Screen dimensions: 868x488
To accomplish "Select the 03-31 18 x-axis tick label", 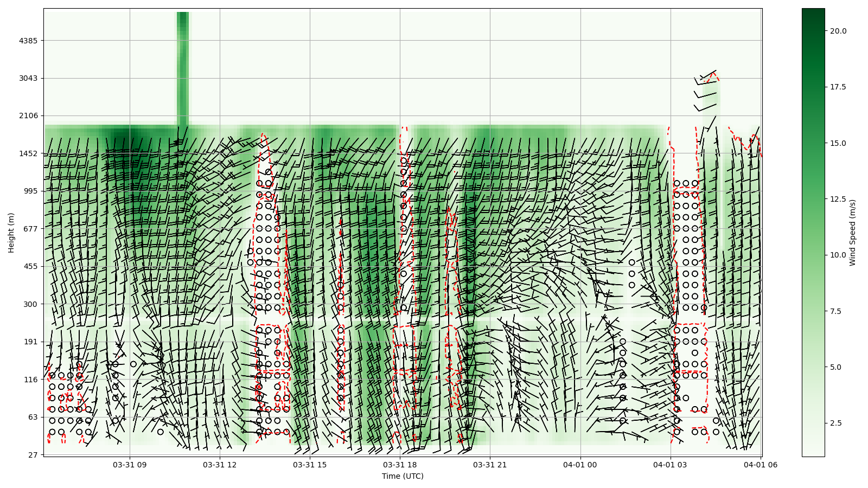I will pyautogui.click(x=400, y=465).
